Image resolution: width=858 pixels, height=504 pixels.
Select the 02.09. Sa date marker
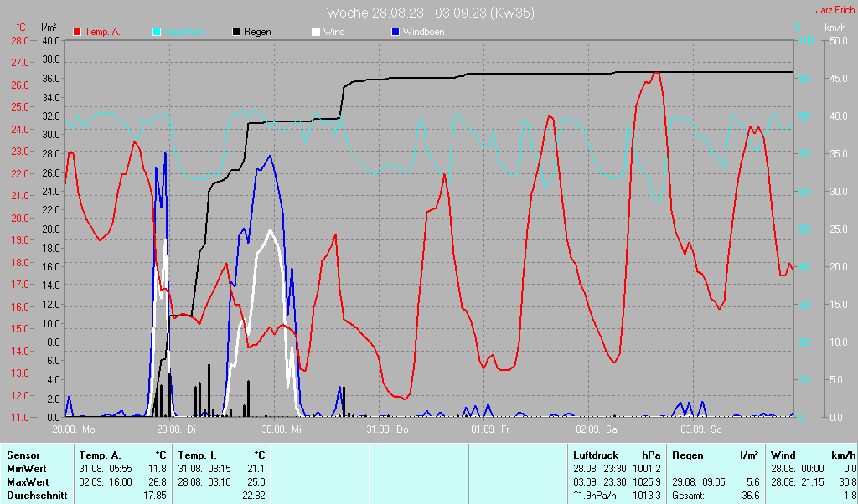(x=596, y=429)
